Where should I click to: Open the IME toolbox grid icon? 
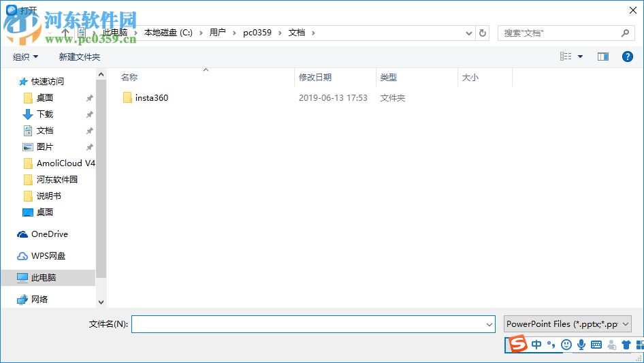[x=639, y=345]
